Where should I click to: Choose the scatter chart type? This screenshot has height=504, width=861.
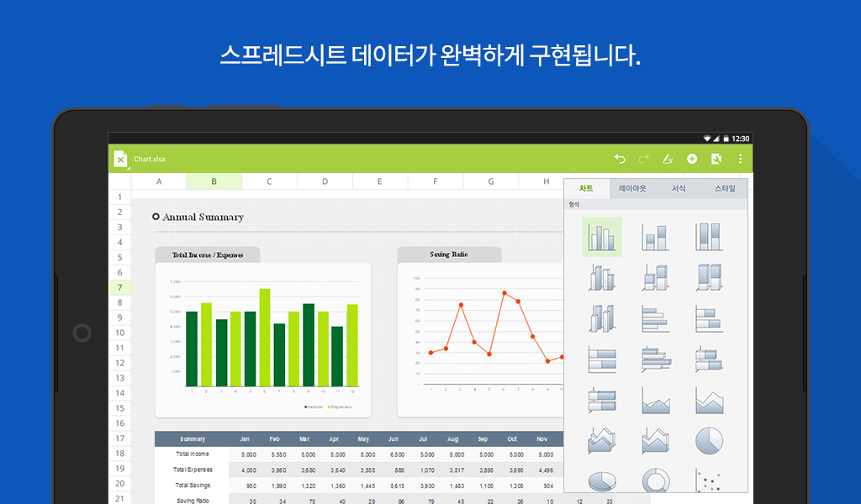709,480
